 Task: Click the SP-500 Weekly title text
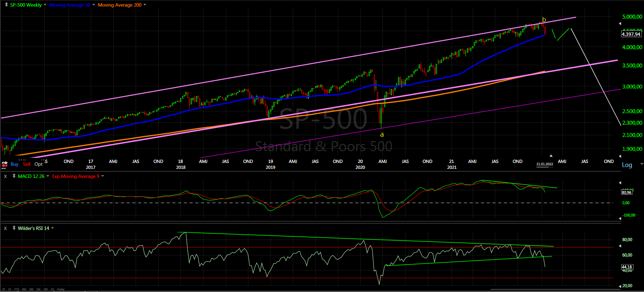pyautogui.click(x=26, y=5)
